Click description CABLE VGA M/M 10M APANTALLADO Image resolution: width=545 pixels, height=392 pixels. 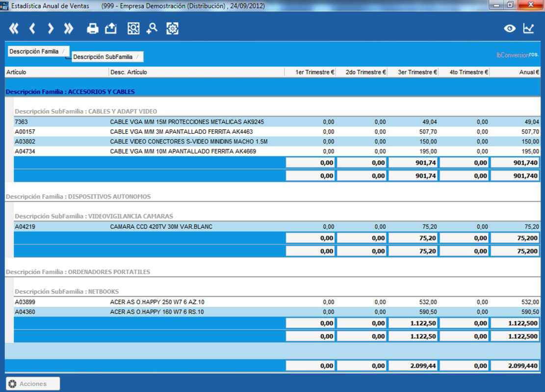[183, 151]
